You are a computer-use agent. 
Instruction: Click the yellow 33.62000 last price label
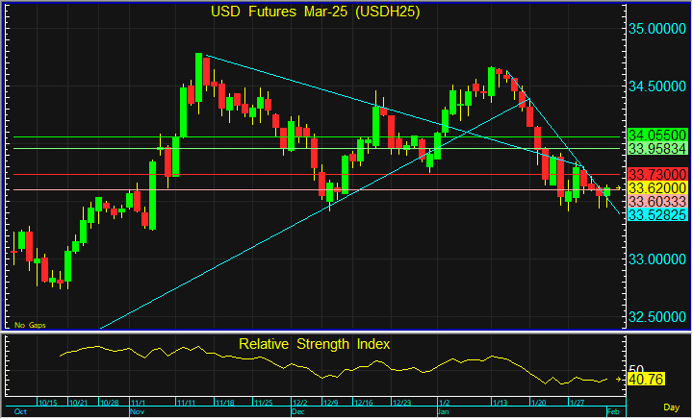tap(657, 187)
